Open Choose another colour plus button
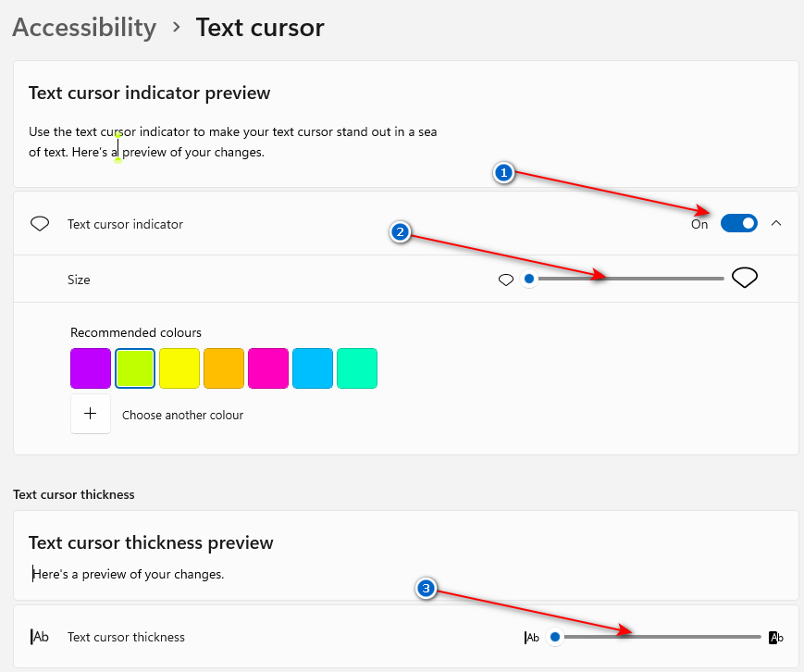The width and height of the screenshot is (804, 672). tap(91, 414)
